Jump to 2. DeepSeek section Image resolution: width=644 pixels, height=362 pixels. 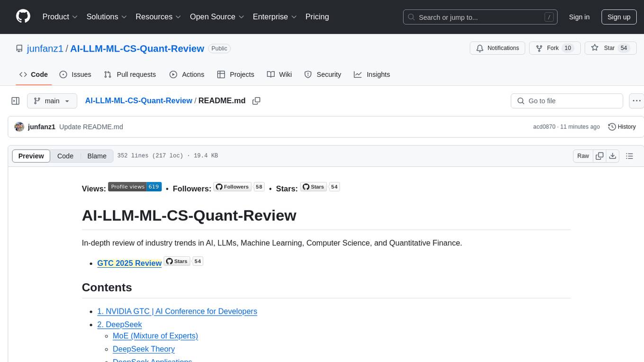click(x=119, y=325)
